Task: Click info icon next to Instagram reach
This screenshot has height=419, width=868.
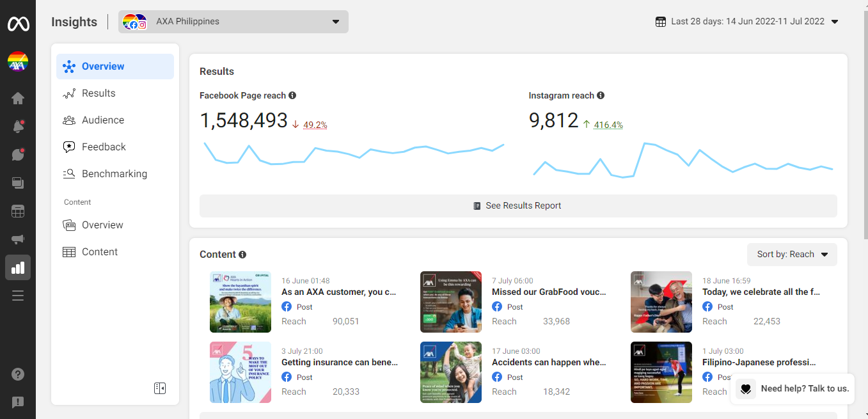Action: click(601, 95)
